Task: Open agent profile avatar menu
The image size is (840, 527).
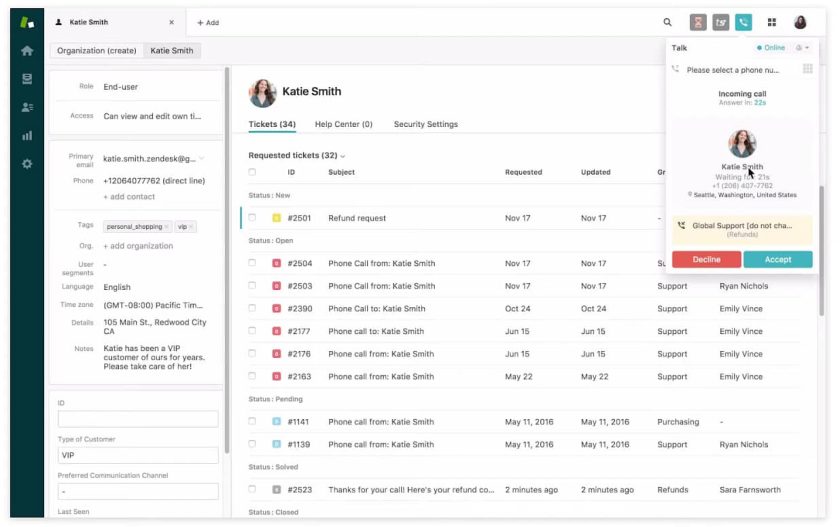Action: (x=800, y=22)
